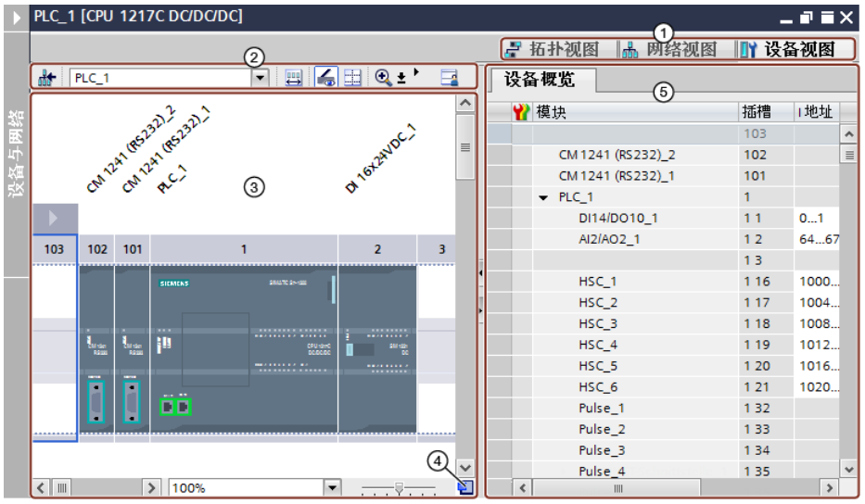Click the up scroll arrow in graphic view

[x=465, y=104]
